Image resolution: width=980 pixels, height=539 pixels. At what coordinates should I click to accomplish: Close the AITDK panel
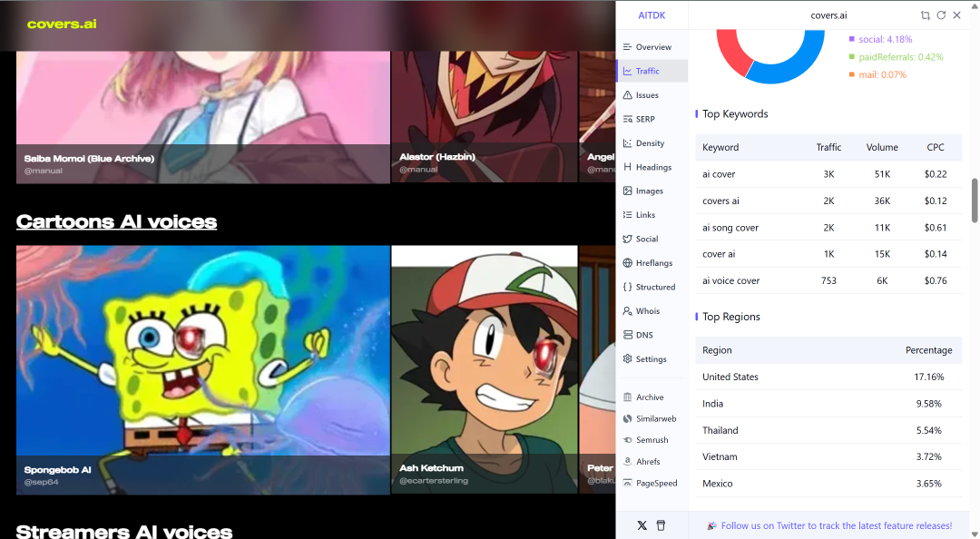(x=957, y=15)
